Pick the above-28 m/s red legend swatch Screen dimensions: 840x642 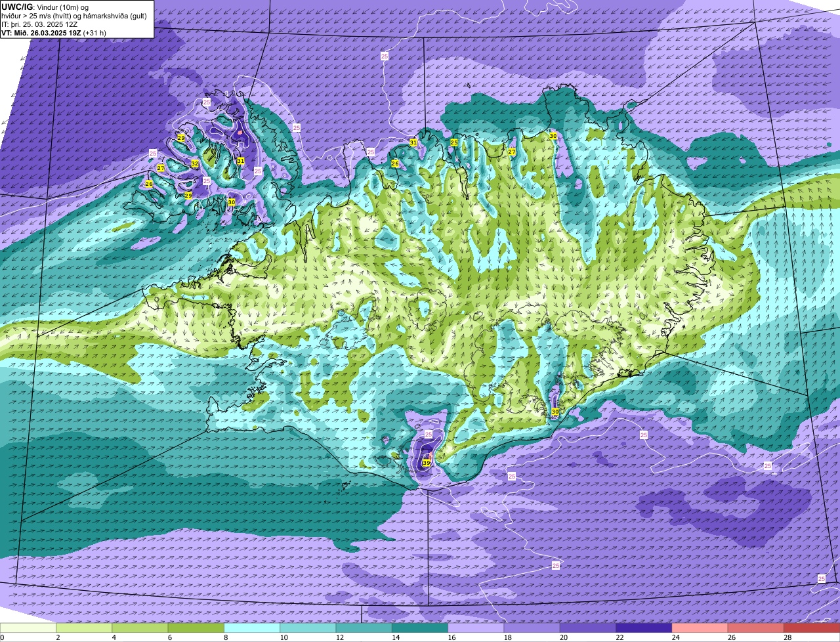[x=812, y=628]
